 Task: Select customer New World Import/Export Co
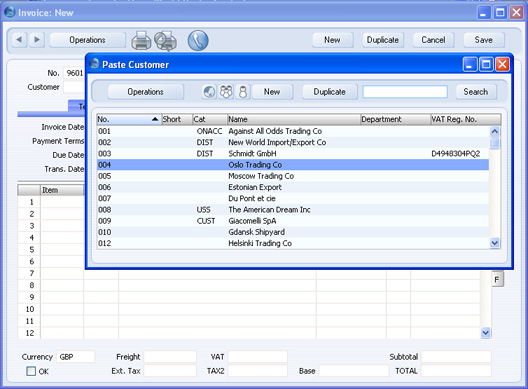point(293,142)
